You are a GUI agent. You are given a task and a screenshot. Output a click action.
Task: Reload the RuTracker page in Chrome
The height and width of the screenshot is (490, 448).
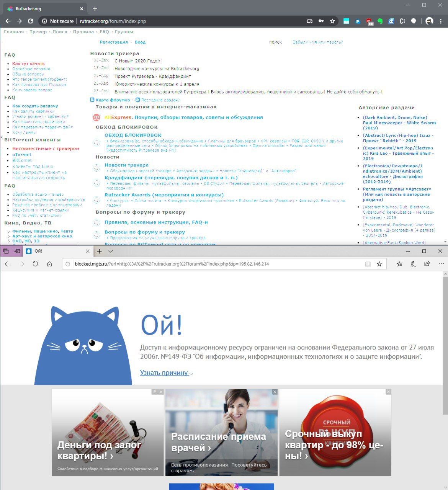[x=31, y=21]
